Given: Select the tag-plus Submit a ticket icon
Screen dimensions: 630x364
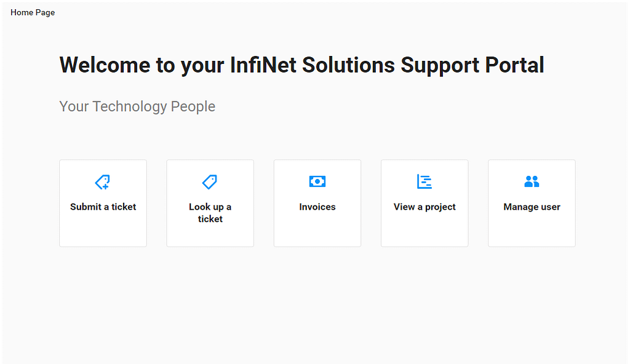Looking at the screenshot, I should pos(103,182).
